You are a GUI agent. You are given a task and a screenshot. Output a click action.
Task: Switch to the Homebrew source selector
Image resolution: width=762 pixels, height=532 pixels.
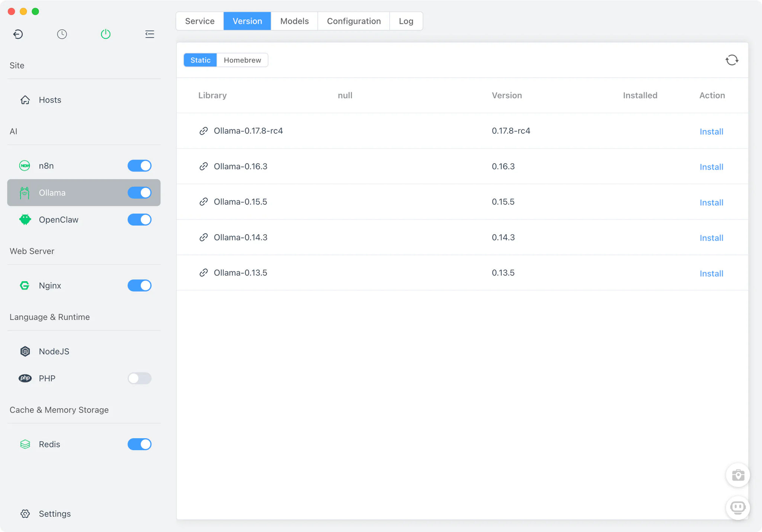click(242, 60)
